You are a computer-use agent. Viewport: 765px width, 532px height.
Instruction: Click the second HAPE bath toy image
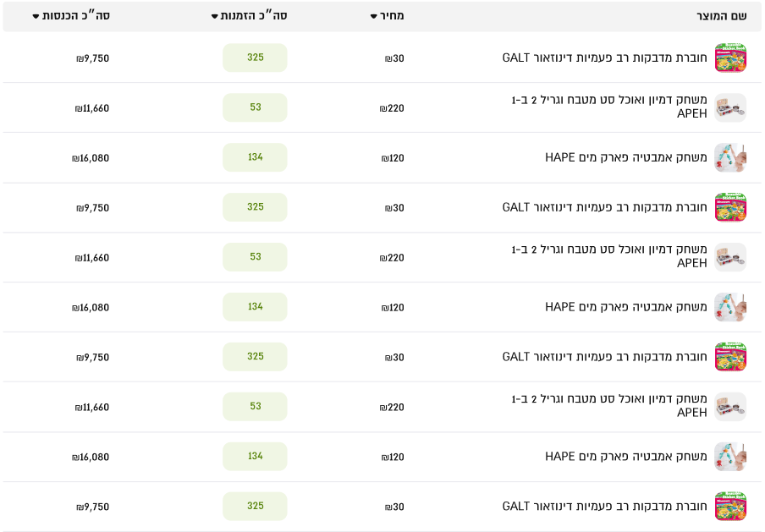tap(730, 307)
